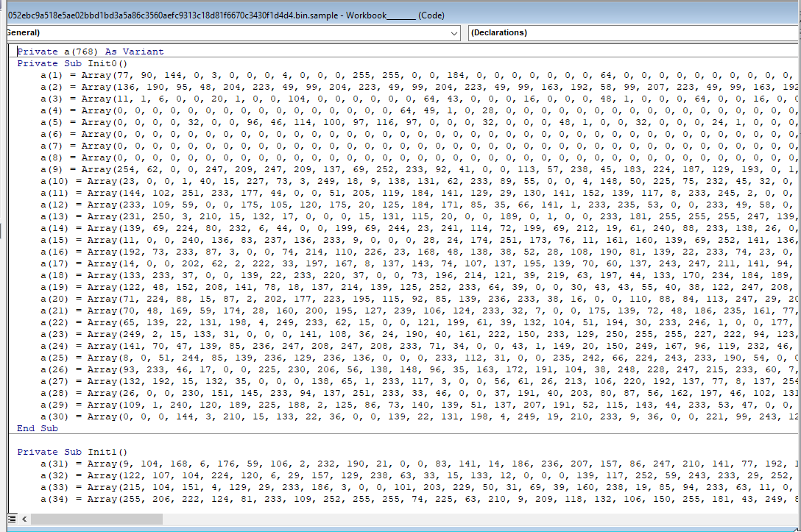The image size is (801, 532).
Task: Click the Private Sub Init0() line
Action: pyautogui.click(x=72, y=63)
